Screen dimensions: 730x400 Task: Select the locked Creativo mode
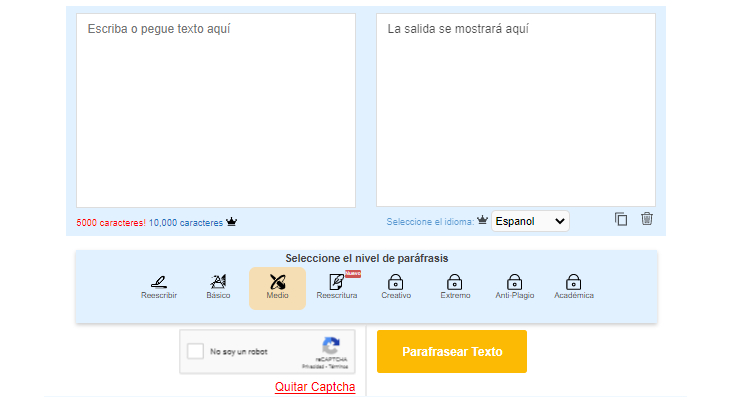[x=396, y=287]
